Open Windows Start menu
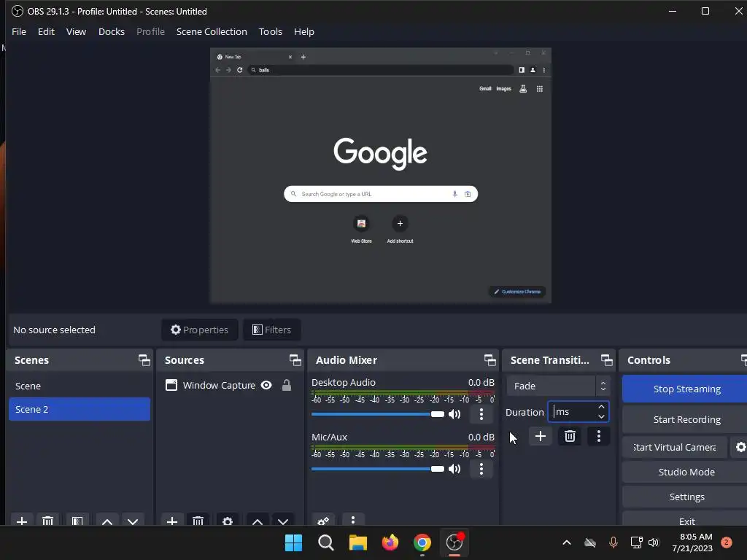 point(293,542)
